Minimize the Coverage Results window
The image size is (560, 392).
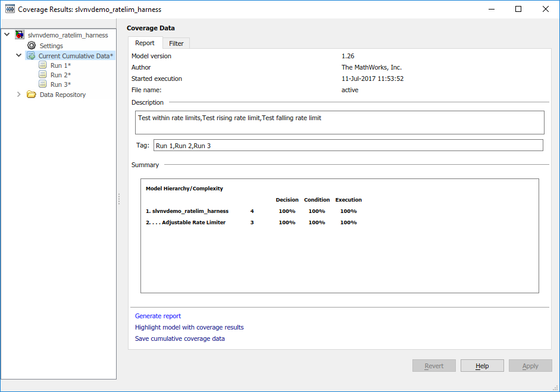[x=492, y=9]
